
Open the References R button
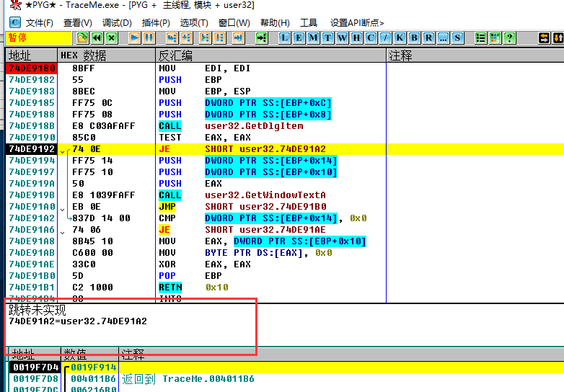tap(428, 37)
